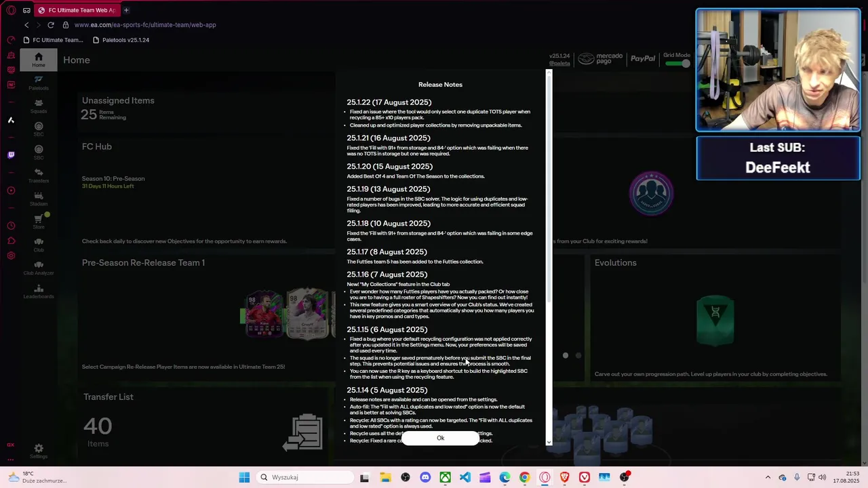The height and width of the screenshot is (488, 868).
Task: Open the GX Control speedometer icon
Action: [11, 40]
